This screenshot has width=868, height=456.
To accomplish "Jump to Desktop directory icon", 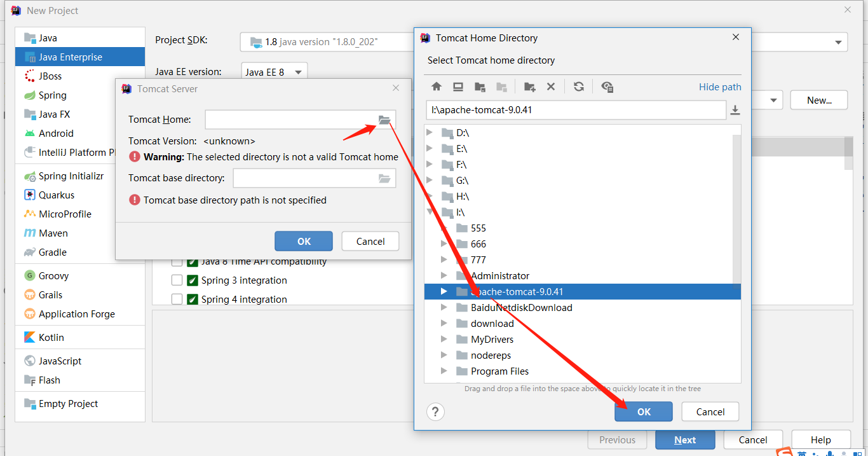I will click(x=458, y=86).
